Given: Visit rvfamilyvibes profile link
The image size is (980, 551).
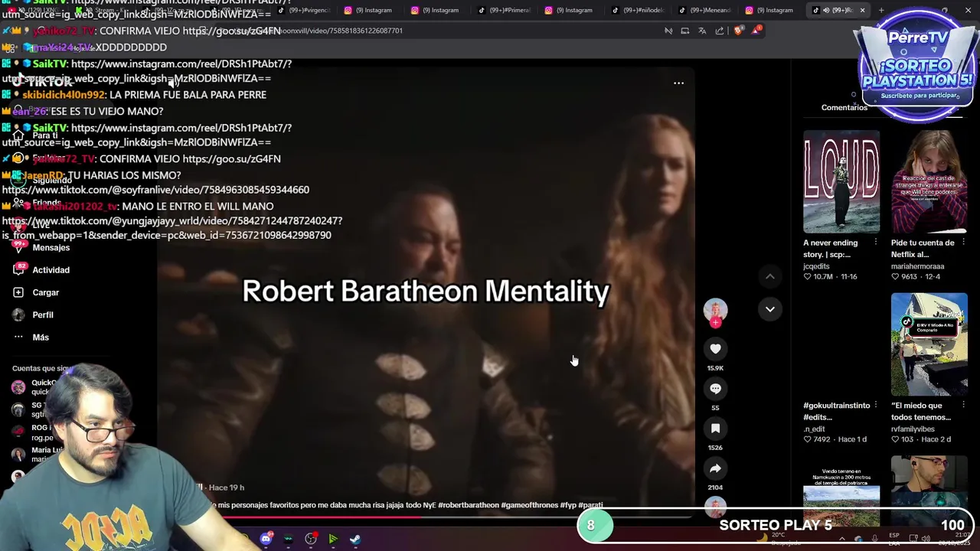Looking at the screenshot, I should coord(913,429).
